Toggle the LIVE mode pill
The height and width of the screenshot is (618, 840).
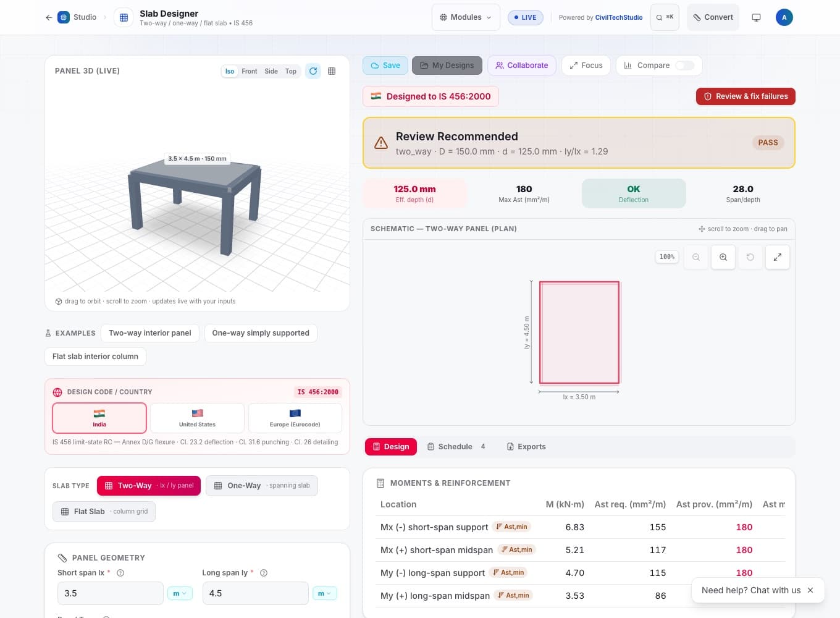[525, 17]
